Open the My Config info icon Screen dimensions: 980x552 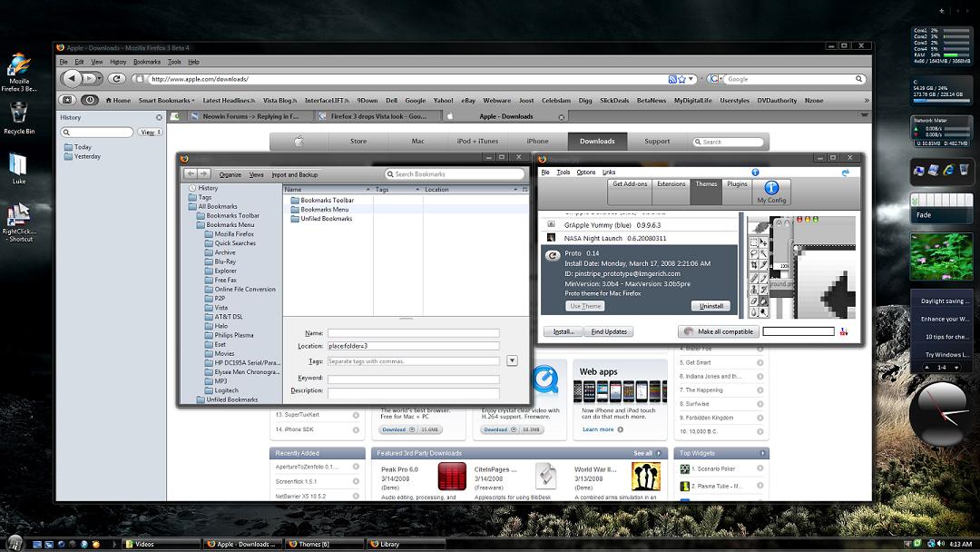[771, 187]
